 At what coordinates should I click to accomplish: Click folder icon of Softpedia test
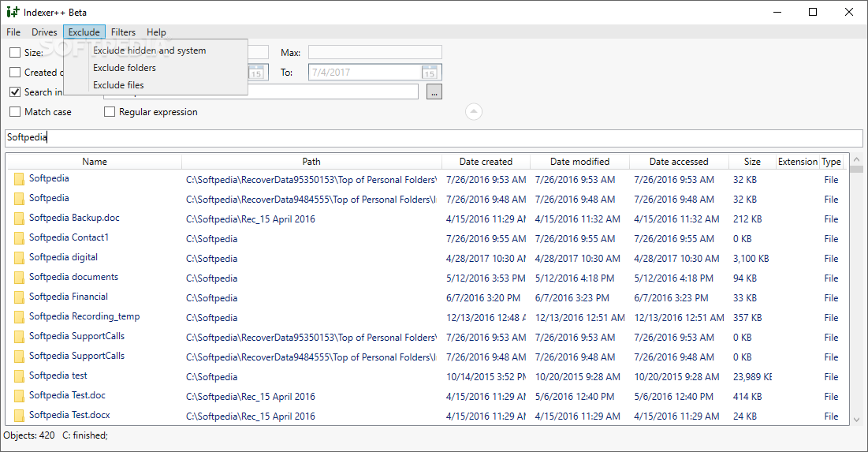pos(20,376)
